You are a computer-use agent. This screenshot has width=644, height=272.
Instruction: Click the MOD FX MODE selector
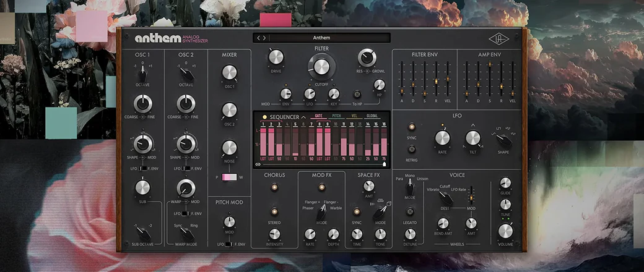(x=321, y=211)
